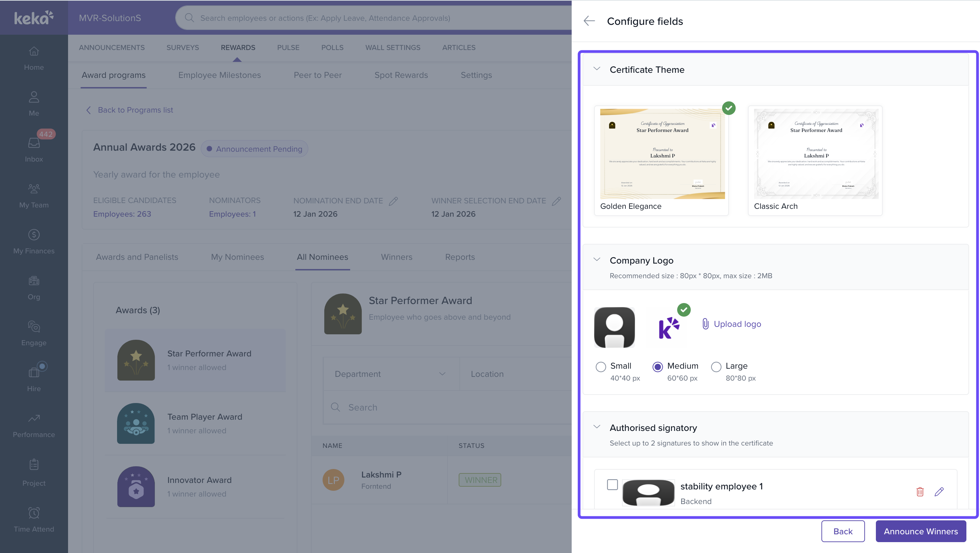Edit the nomination end date pencil
This screenshot has width=980, height=553.
(x=393, y=201)
